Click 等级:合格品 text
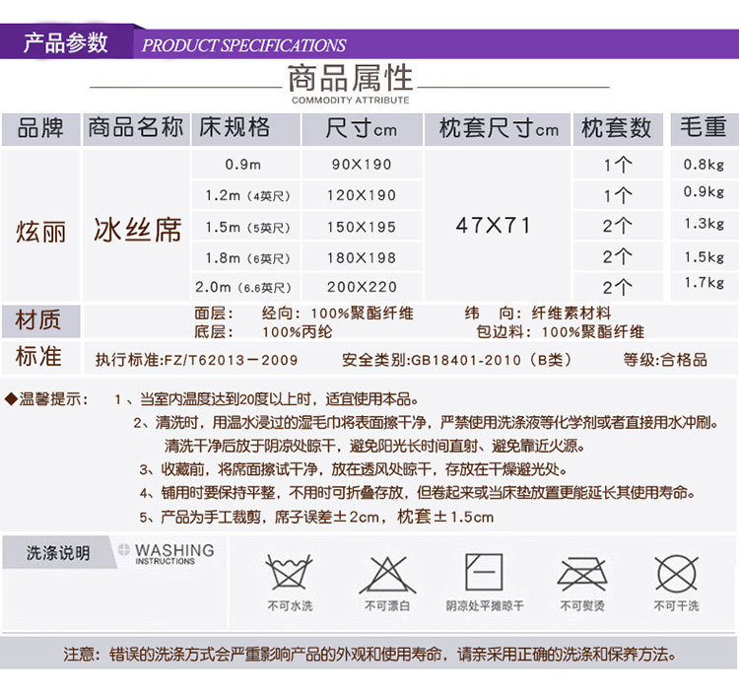The image size is (739, 700). pos(665,360)
